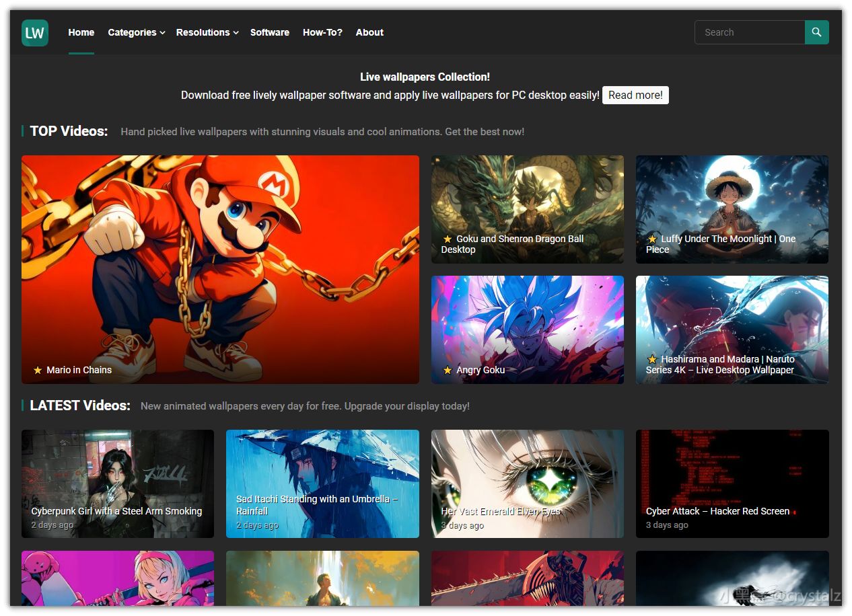Click the star icon beside Goku and Shenron
Screen dimensions: 852x616
coord(448,239)
